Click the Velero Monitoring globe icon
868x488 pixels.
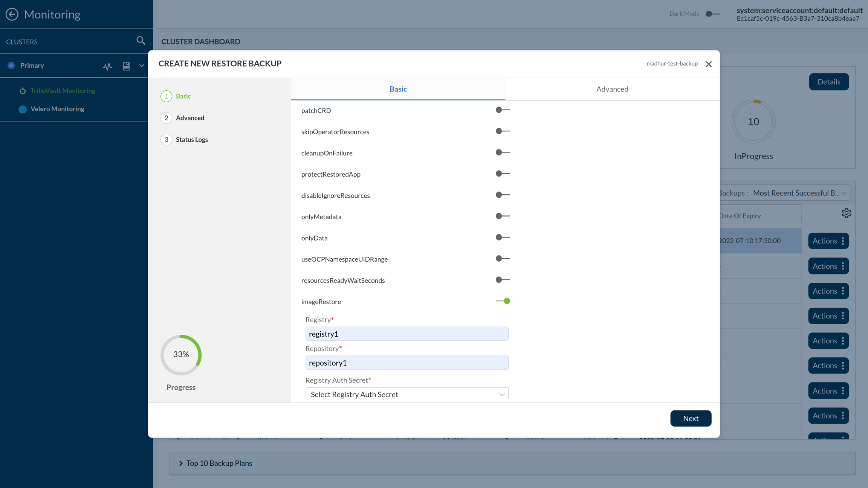[x=23, y=109]
